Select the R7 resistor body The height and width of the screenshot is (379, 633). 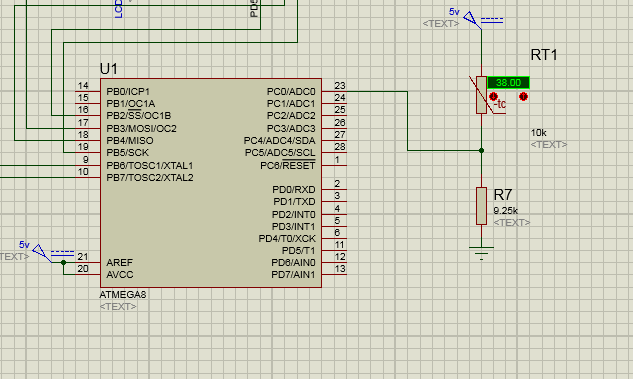coord(481,206)
